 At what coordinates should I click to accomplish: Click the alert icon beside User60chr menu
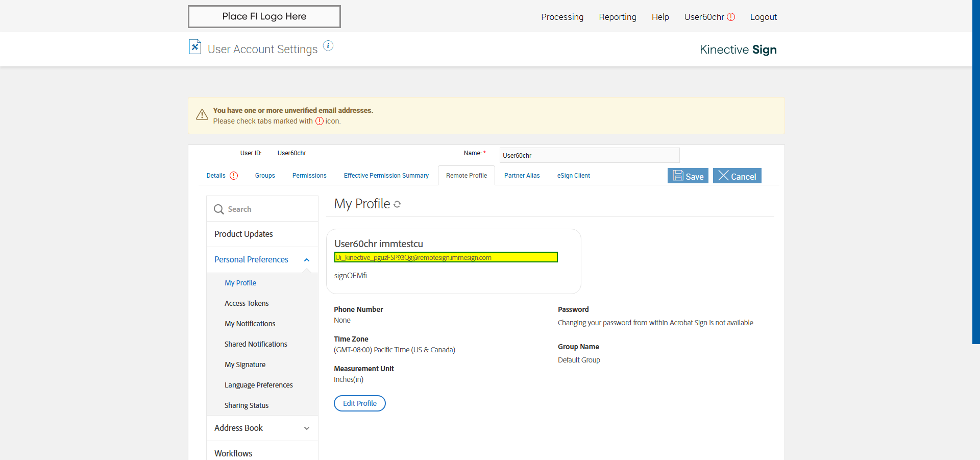point(731,17)
